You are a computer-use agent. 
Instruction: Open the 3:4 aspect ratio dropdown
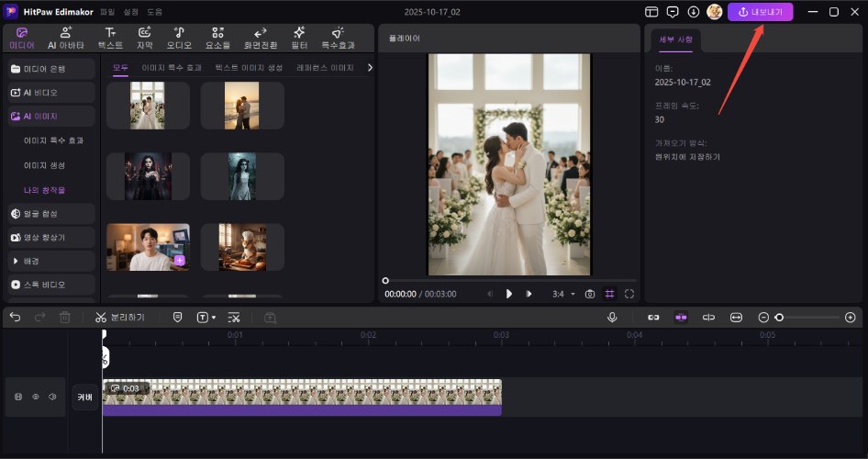tap(563, 294)
